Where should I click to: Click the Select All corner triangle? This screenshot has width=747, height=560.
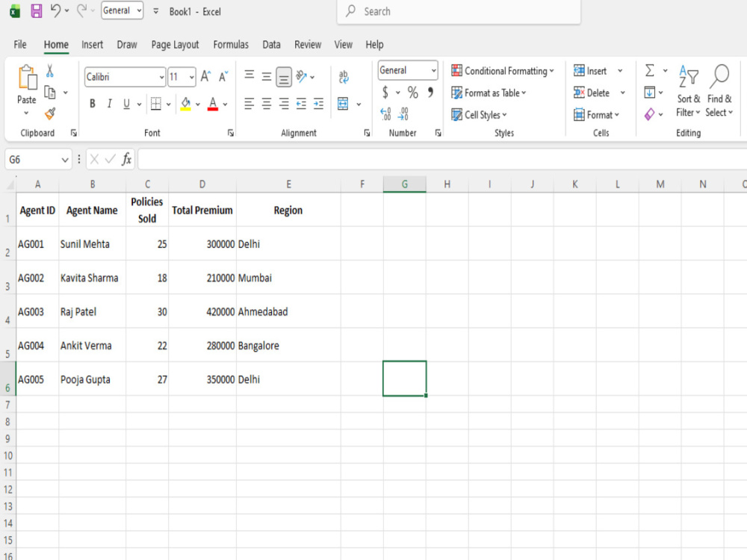click(8, 184)
